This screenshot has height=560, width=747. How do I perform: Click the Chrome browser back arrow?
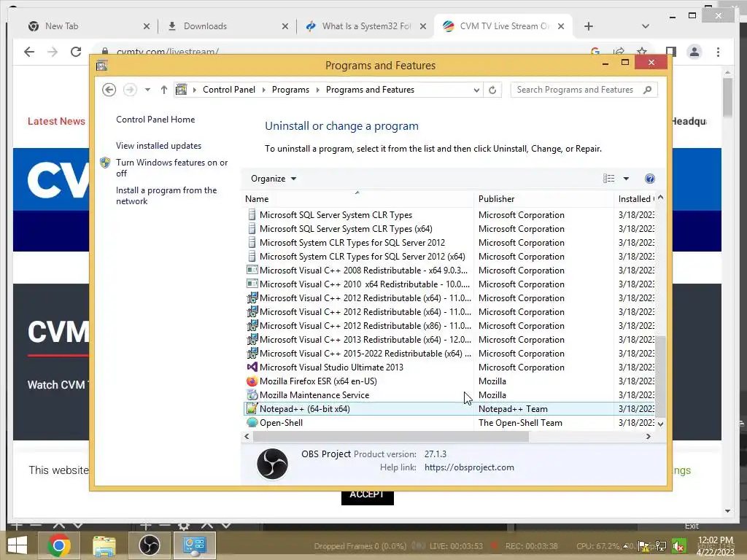pos(29,52)
